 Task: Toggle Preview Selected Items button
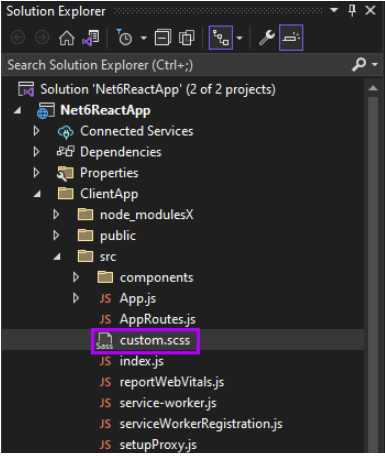pyautogui.click(x=291, y=38)
